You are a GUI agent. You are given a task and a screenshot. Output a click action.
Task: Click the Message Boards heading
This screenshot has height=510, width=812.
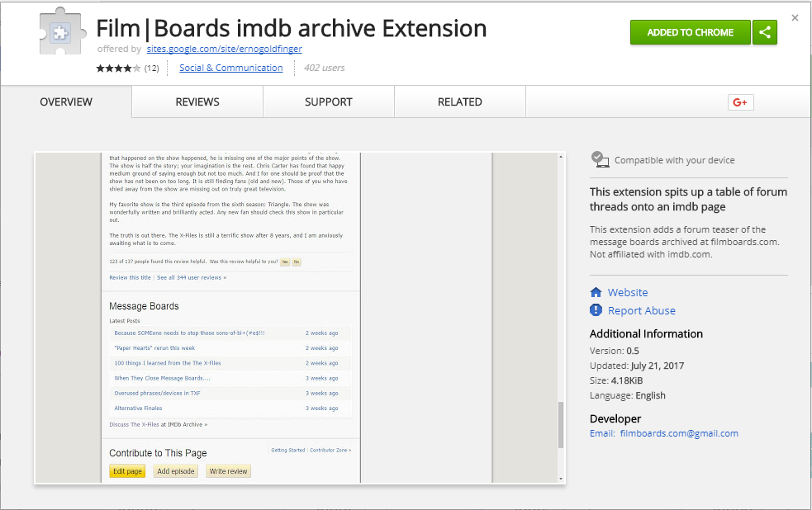pos(144,306)
